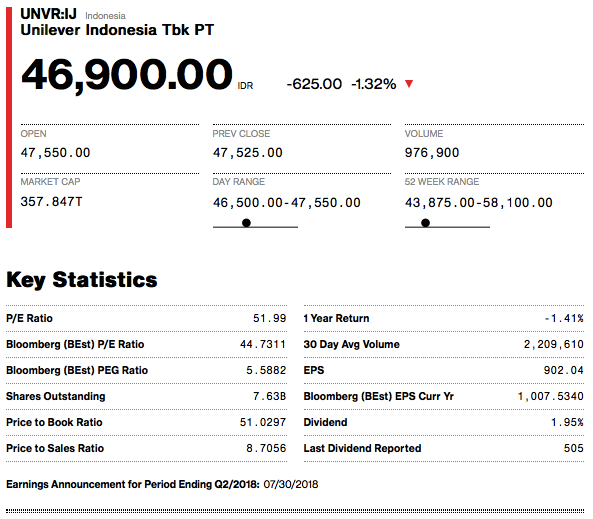Viewport: 593px width, 519px height.
Task: Click the Last Dividend Reported label
Action: click(x=362, y=448)
